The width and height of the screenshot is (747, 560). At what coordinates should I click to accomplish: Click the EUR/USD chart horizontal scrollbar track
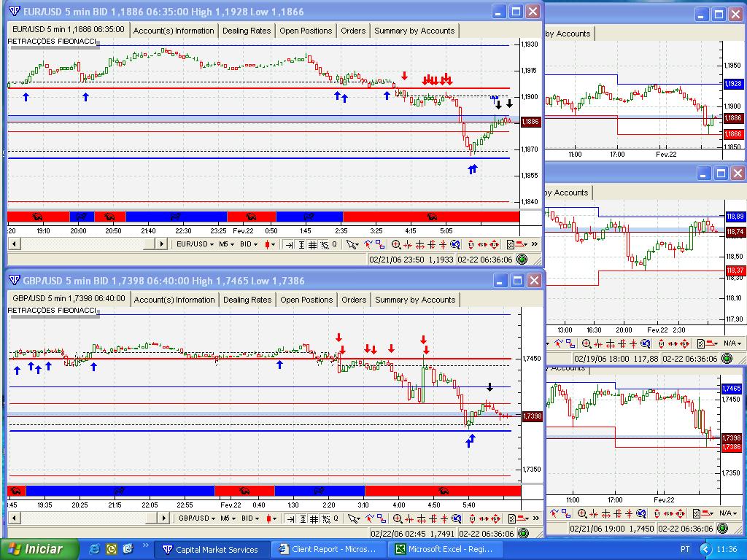coord(88,244)
